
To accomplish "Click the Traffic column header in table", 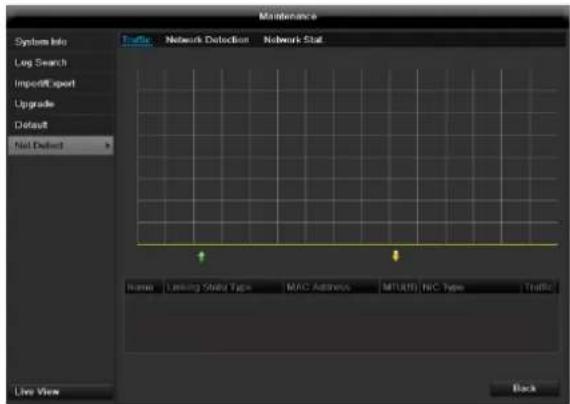I will click(539, 287).
